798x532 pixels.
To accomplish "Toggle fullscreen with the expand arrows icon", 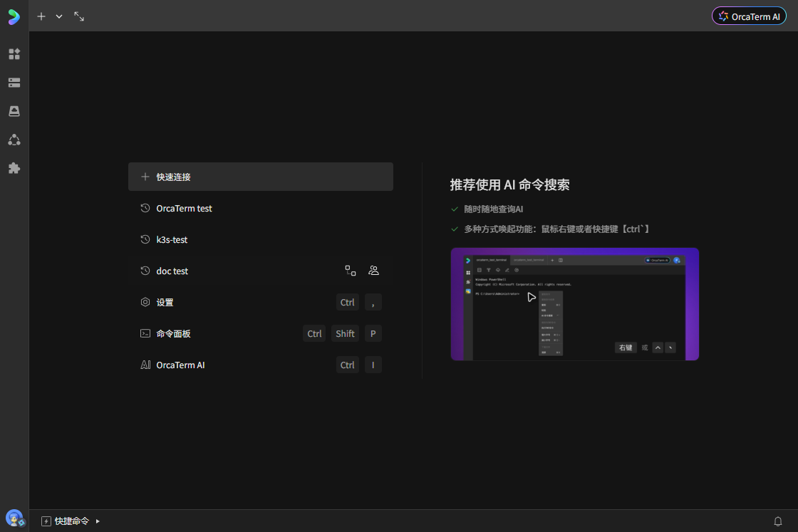I will click(x=79, y=16).
